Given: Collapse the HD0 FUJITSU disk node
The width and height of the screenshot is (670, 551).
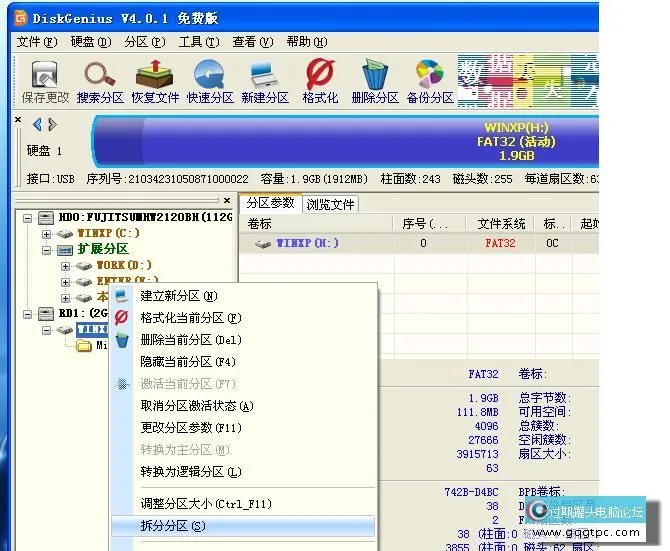Looking at the screenshot, I should [27, 218].
